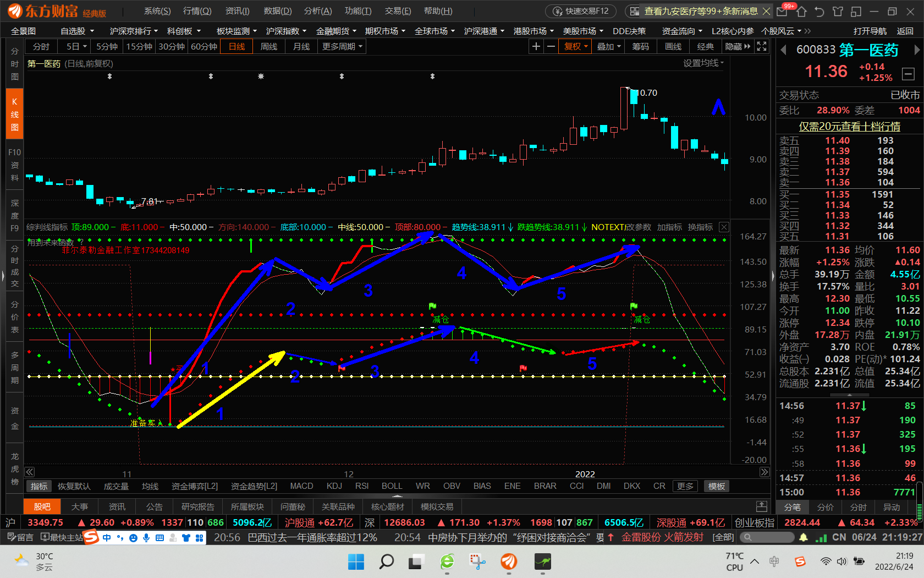Switch chart to 分时 period
The image size is (924, 578).
pos(41,47)
